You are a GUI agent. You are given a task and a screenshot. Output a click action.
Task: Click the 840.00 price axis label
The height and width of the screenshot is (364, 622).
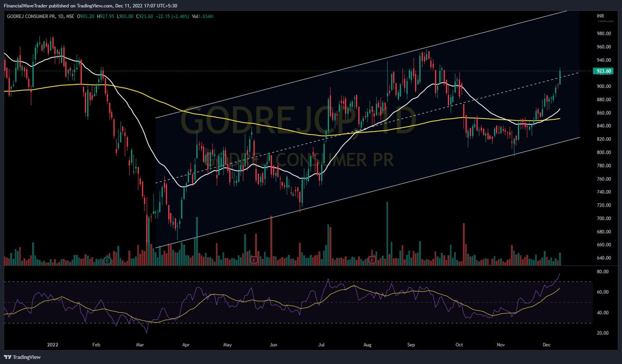(603, 126)
